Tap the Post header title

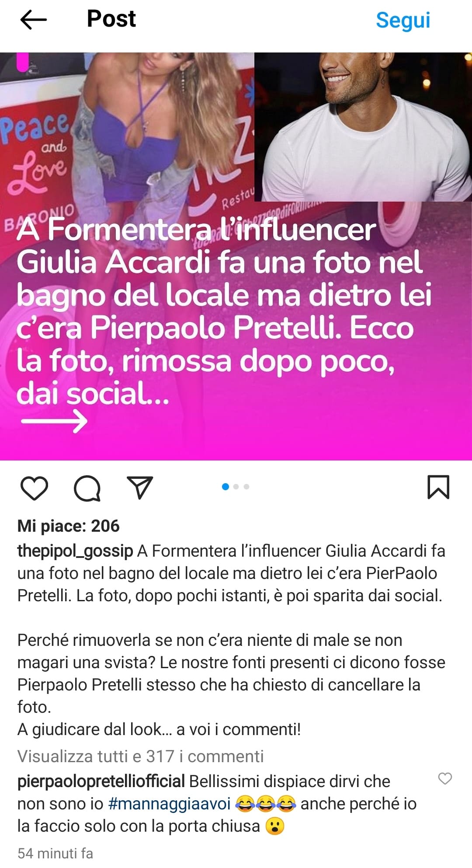click(111, 19)
